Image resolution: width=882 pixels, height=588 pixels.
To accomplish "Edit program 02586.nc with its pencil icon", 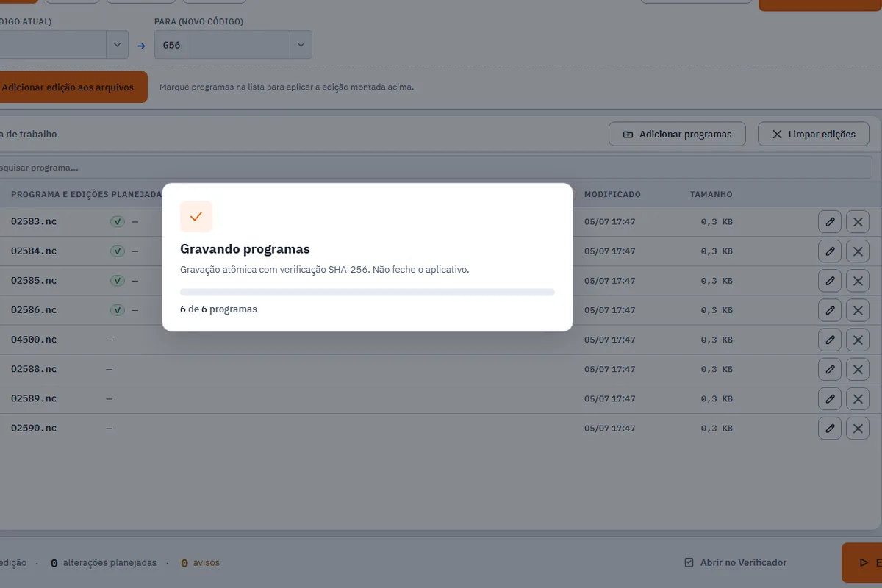I will point(830,309).
